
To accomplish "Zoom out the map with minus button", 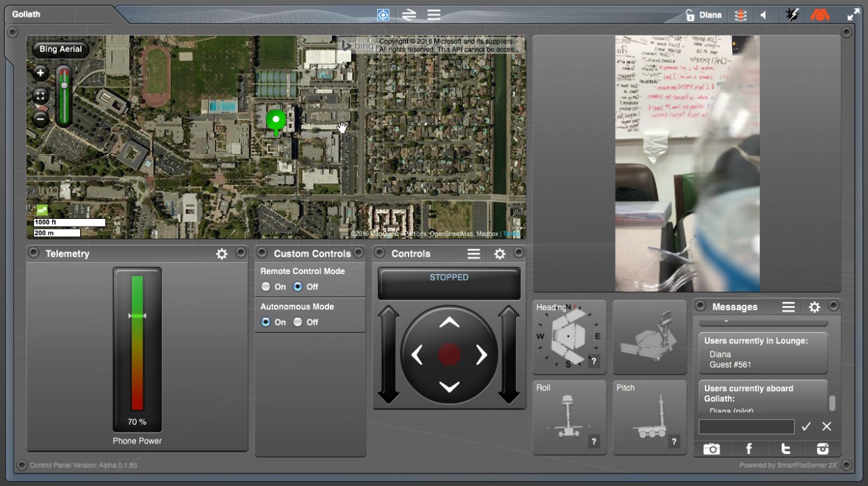I will 40,119.
